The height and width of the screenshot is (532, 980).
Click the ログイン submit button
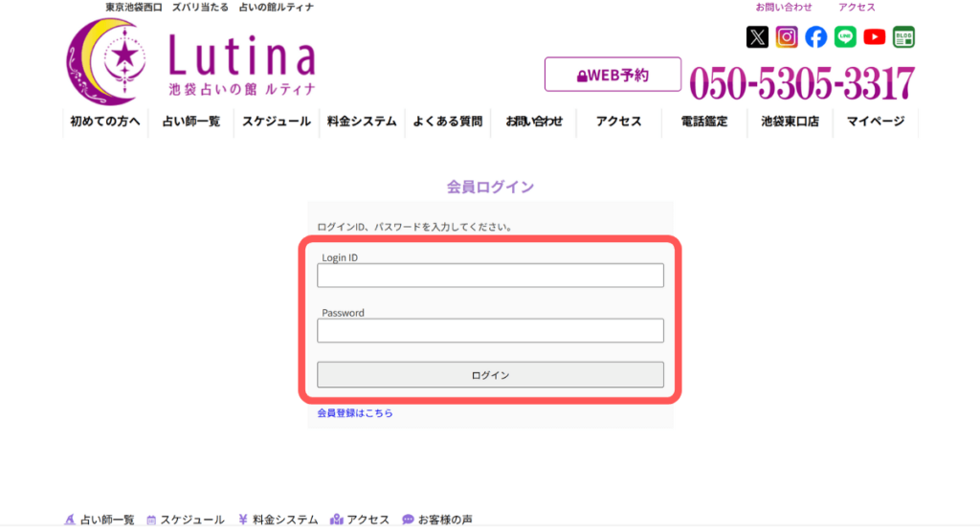click(490, 375)
